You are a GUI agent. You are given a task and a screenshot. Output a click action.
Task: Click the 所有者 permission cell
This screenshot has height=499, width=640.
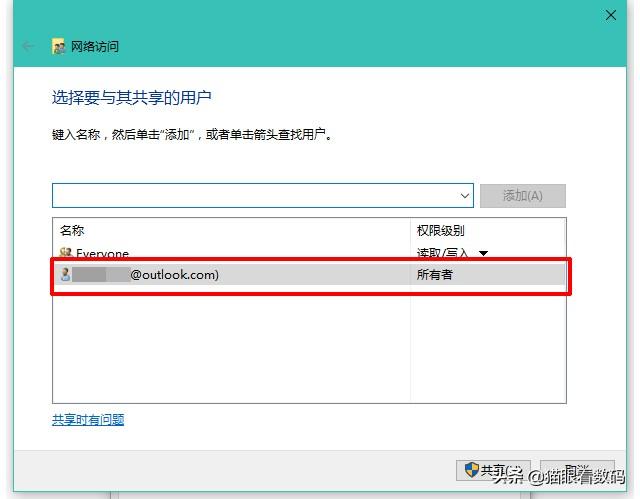tap(434, 275)
